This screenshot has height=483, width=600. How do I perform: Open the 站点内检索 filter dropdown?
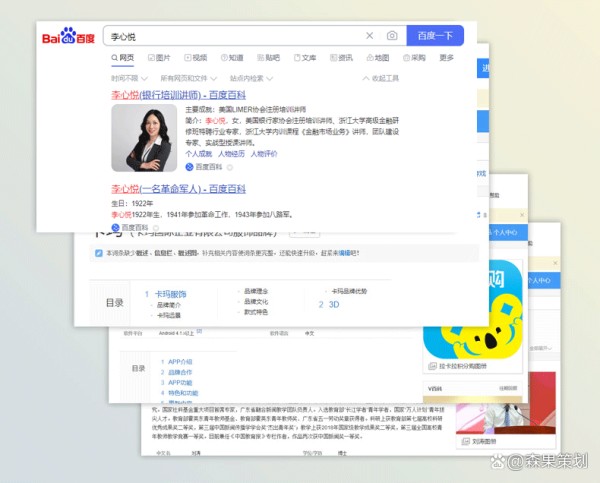click(251, 78)
